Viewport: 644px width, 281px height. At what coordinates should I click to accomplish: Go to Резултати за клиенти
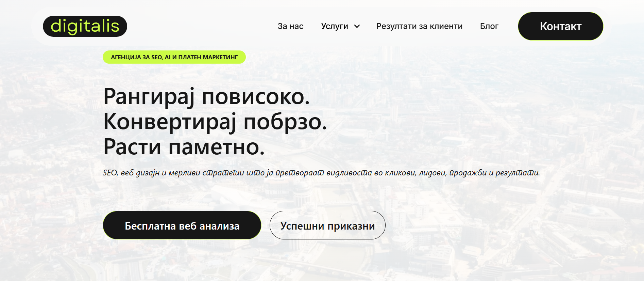click(419, 26)
